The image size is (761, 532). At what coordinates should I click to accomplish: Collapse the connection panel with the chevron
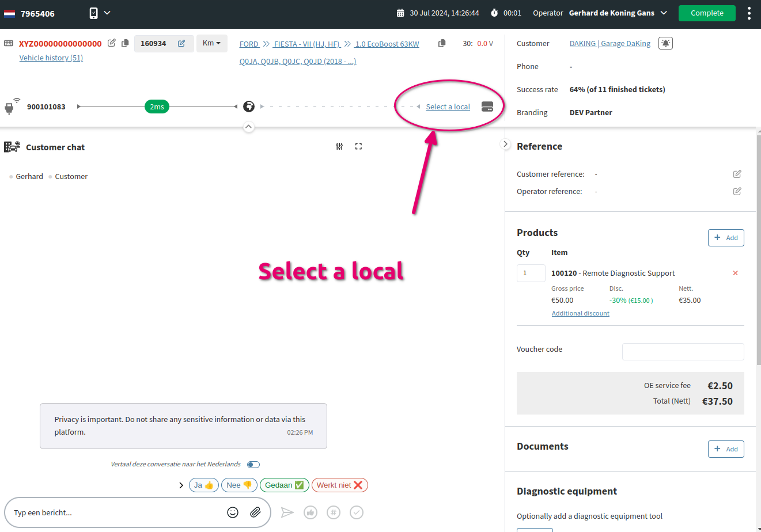click(x=248, y=126)
